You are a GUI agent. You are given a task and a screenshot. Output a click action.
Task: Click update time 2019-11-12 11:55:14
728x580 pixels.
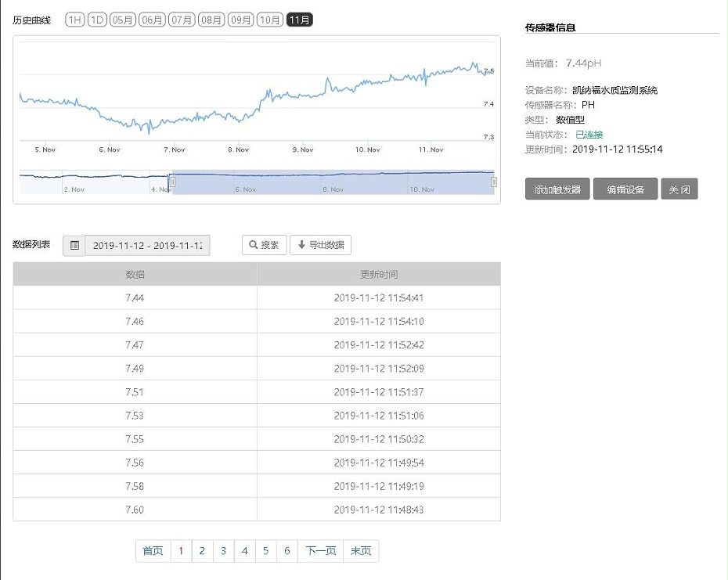(618, 149)
